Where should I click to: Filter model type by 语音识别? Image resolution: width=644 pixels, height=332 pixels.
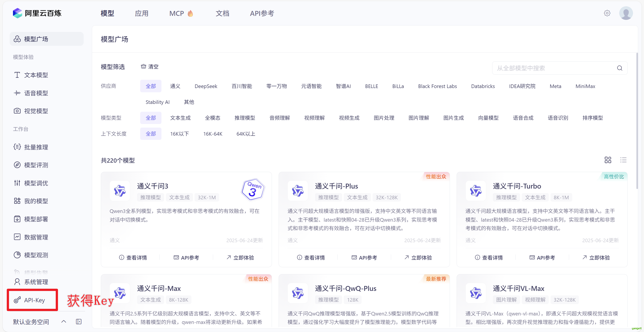coord(558,118)
